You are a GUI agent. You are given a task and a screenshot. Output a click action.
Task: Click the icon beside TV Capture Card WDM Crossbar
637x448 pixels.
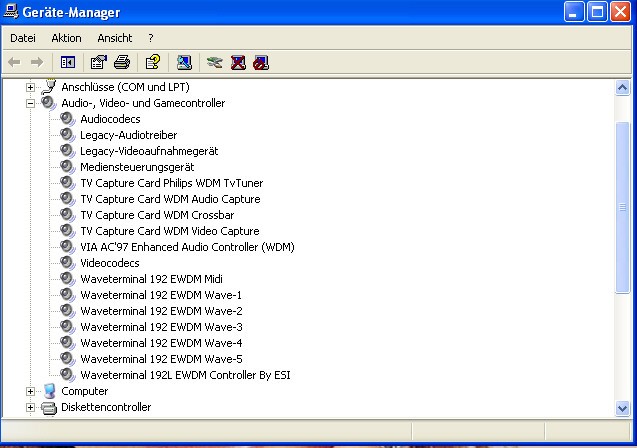pyautogui.click(x=67, y=215)
